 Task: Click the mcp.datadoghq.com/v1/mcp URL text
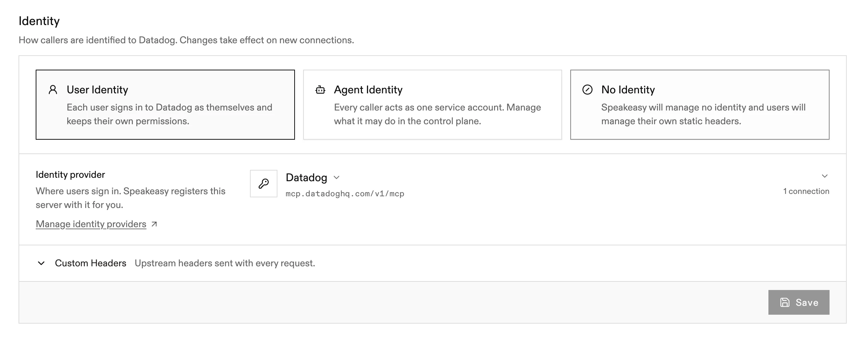point(345,194)
